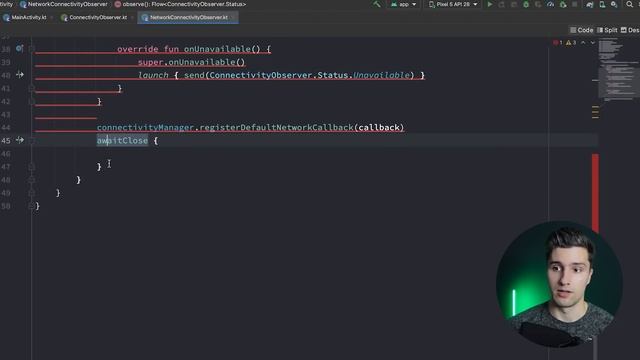Open the app run configuration dropdown
The height and width of the screenshot is (360, 640).
[404, 4]
